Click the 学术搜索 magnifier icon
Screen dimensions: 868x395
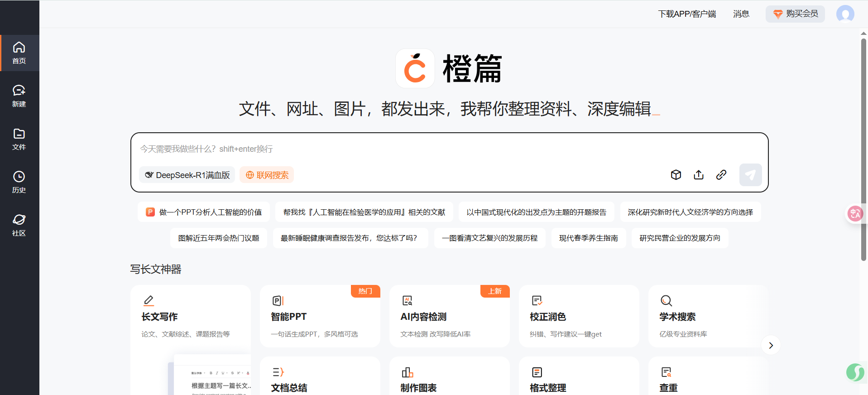click(x=666, y=300)
